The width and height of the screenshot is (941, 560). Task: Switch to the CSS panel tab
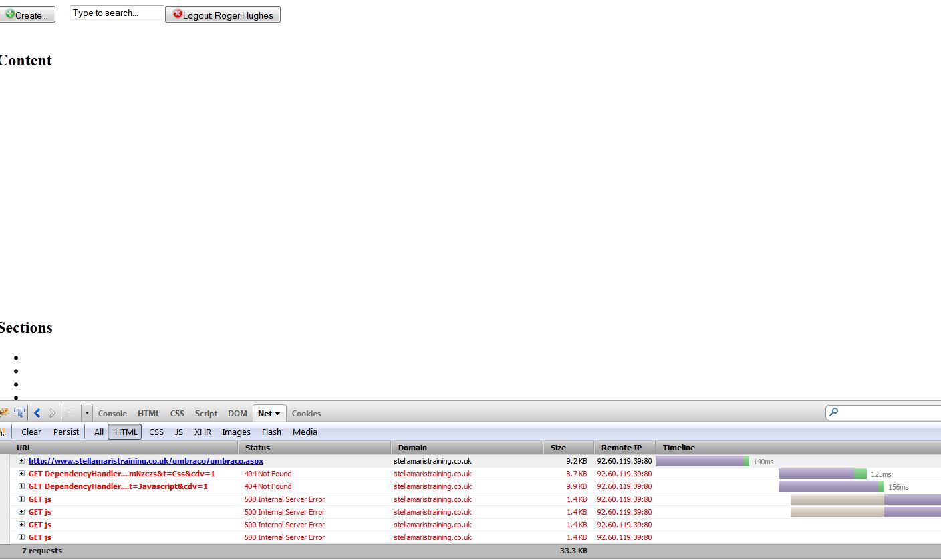pyautogui.click(x=177, y=413)
